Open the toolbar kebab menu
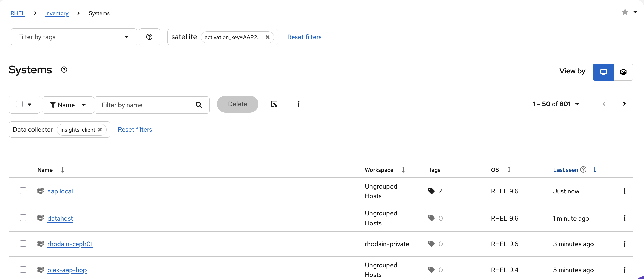This screenshot has width=644, height=279. [298, 104]
